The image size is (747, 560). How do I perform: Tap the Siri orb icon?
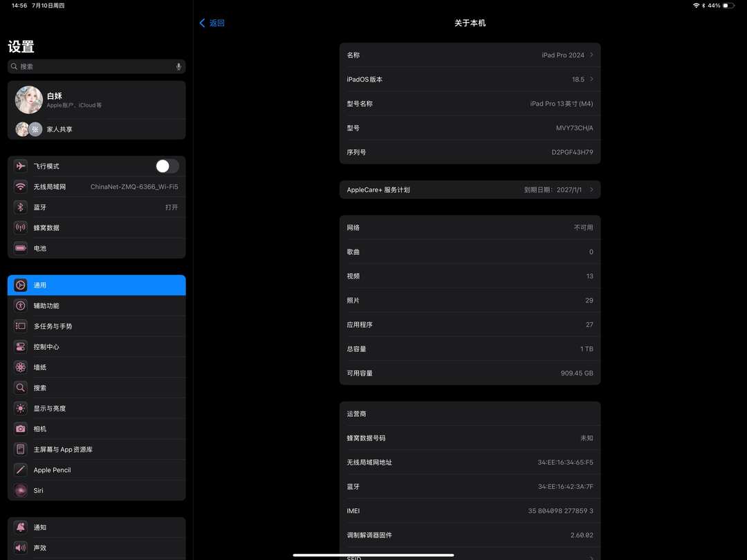(21, 490)
